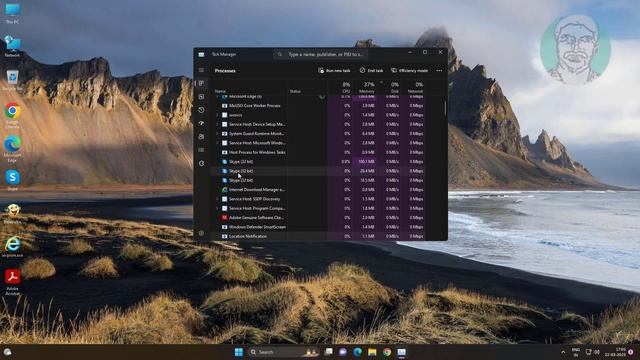Sort processes by CPU column
The height and width of the screenshot is (360, 640).
coord(346,88)
